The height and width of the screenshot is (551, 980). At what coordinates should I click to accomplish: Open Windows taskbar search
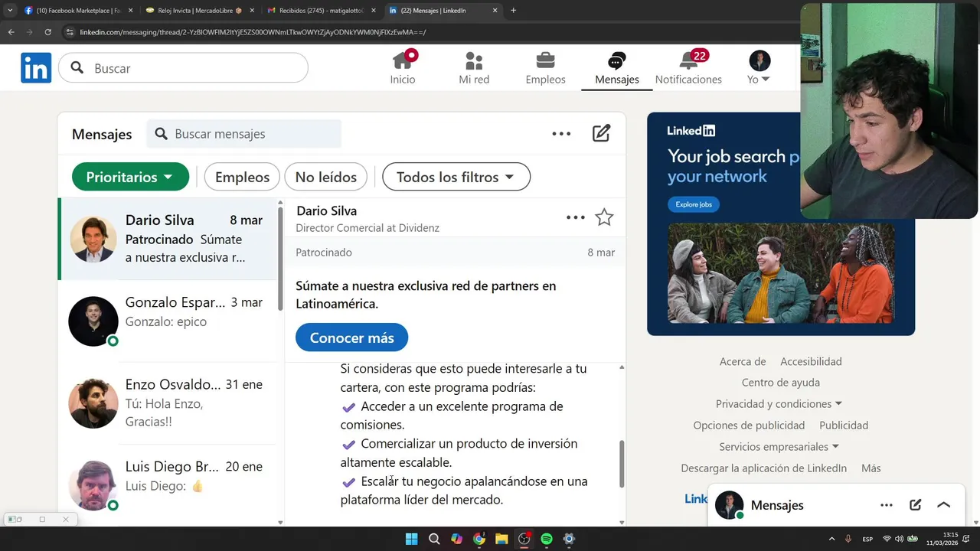pos(434,539)
